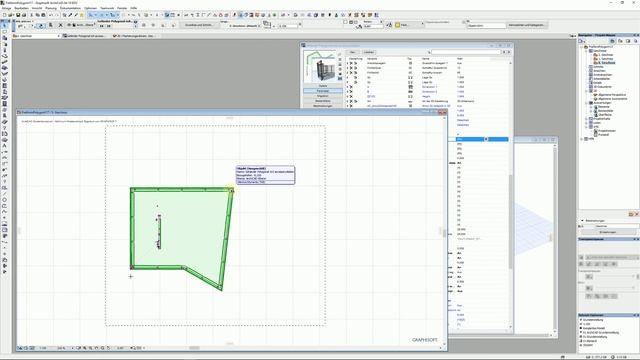
Task: Select 0. Geschoss in Navigator tree
Action: click(606, 63)
